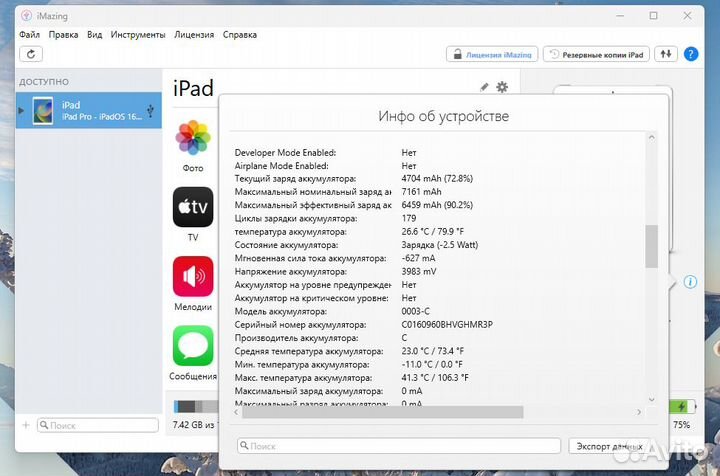Click the vertical scrollbar down arrow
Image resolution: width=720 pixels, height=476 pixels.
pyautogui.click(x=651, y=399)
